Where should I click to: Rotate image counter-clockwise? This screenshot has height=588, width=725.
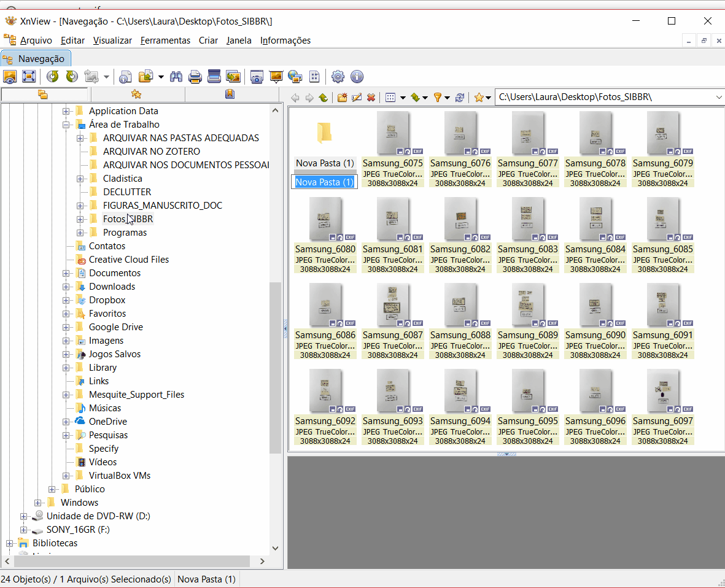52,76
